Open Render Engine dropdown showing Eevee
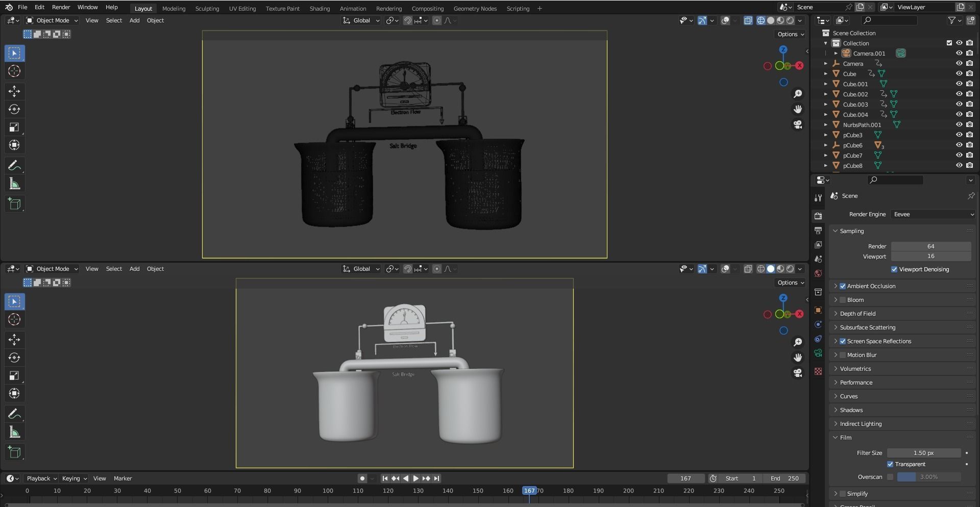Image resolution: width=980 pixels, height=507 pixels. 934,214
